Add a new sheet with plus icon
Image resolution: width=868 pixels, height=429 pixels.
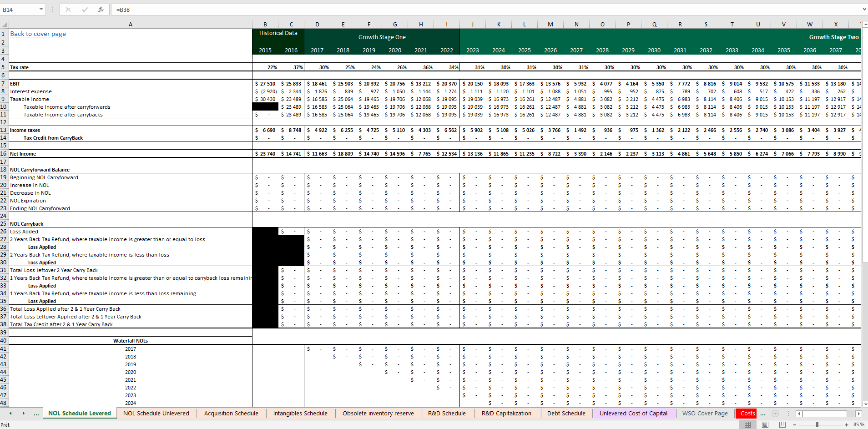[x=775, y=413]
